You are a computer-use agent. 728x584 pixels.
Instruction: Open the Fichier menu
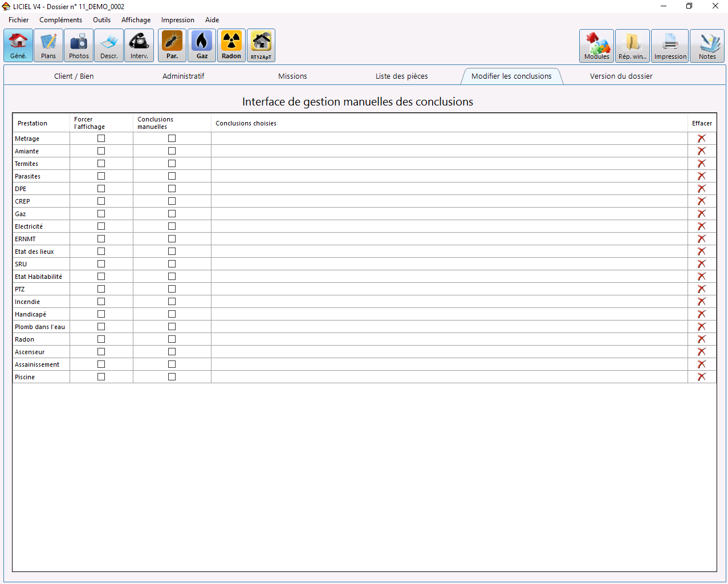point(19,20)
